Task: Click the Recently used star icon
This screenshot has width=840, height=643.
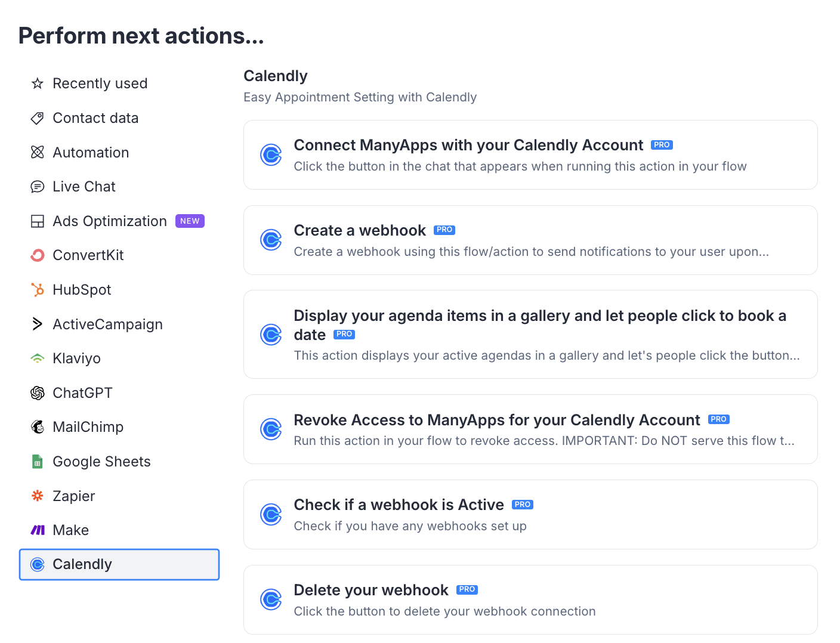Action: tap(37, 84)
